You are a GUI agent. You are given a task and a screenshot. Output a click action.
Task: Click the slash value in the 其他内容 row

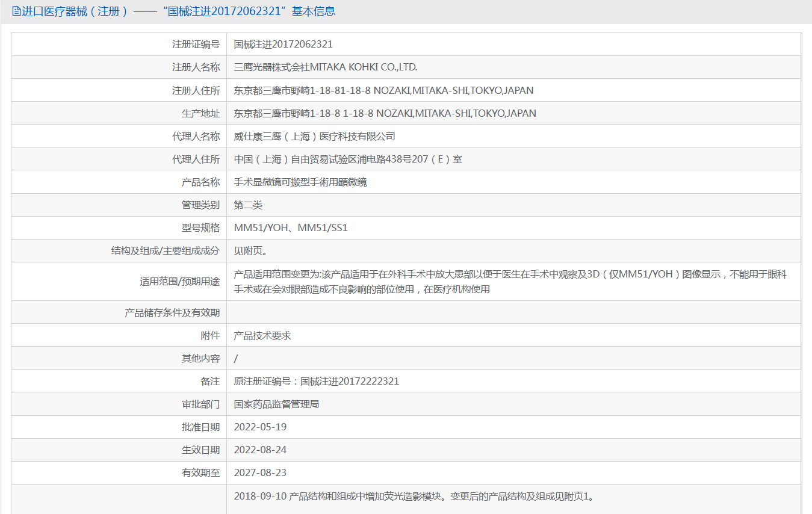(x=236, y=358)
